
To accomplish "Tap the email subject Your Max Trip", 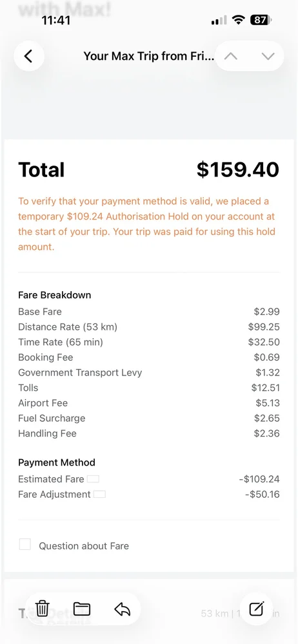I will 148,56.
